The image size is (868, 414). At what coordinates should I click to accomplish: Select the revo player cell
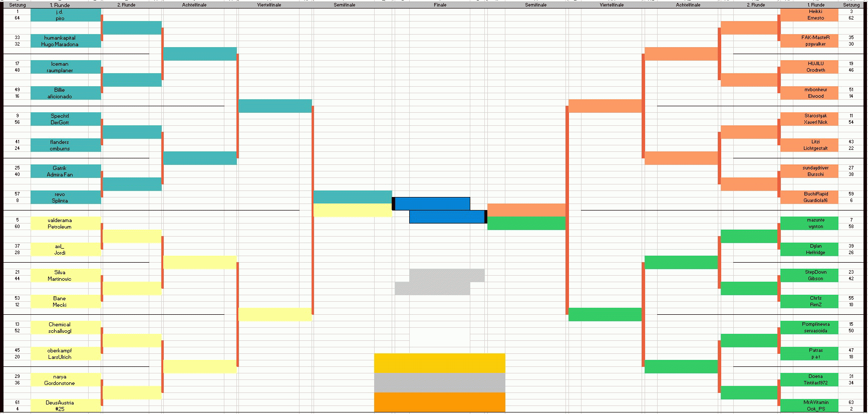click(66, 194)
